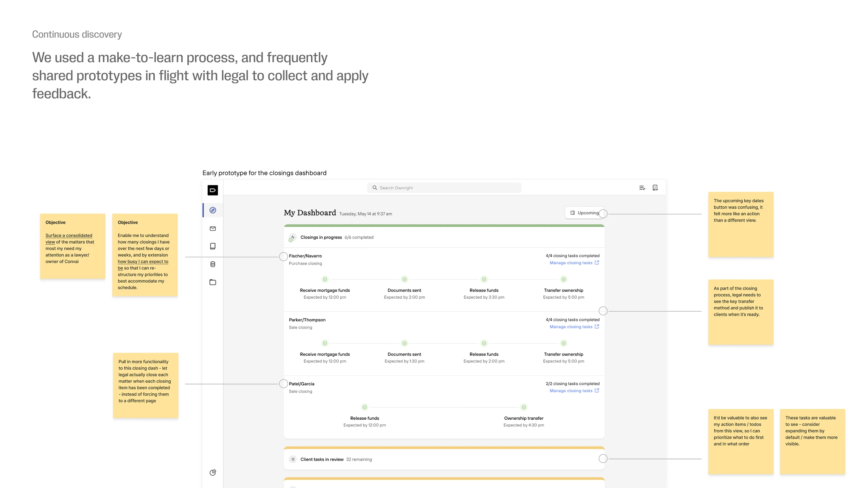
Task: Click the export document icon in the top-right corner
Action: (x=655, y=188)
